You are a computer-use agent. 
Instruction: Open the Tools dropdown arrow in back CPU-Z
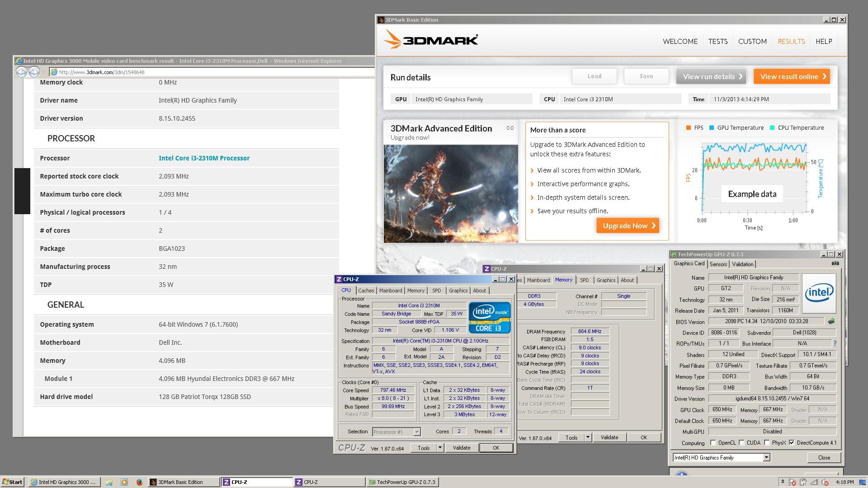(588, 437)
